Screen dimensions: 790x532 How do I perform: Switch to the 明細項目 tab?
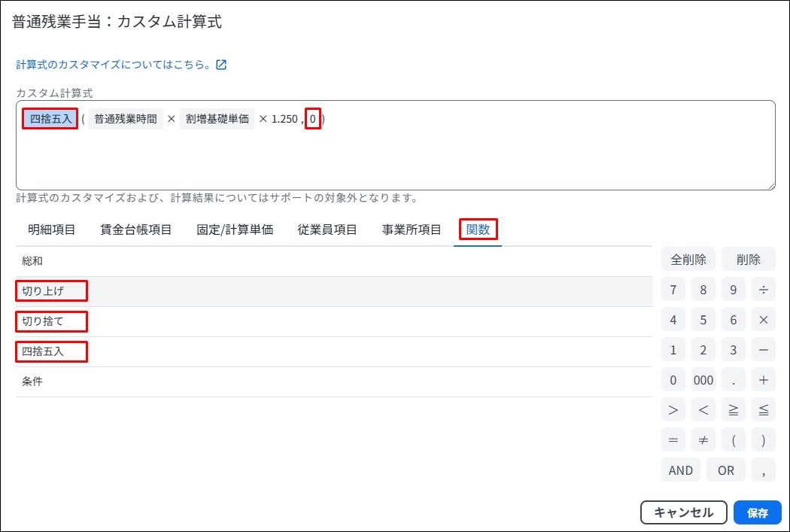pyautogui.click(x=52, y=230)
